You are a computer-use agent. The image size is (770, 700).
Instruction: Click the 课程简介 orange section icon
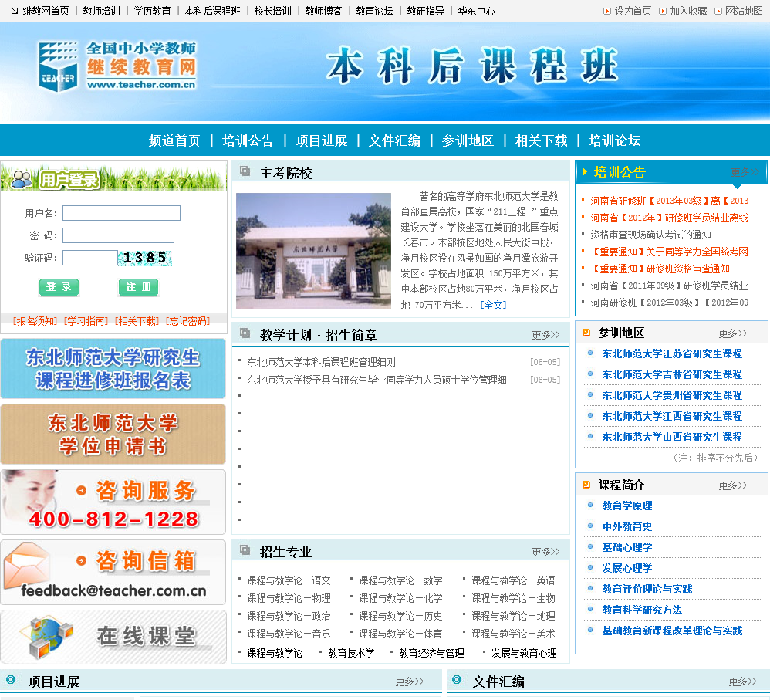click(586, 485)
